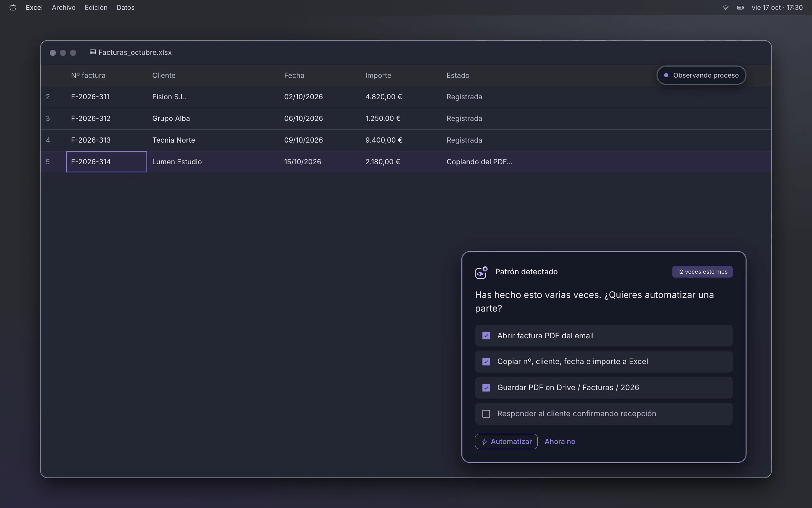Open the Excel application menu
The height and width of the screenshot is (508, 812).
[x=34, y=7]
